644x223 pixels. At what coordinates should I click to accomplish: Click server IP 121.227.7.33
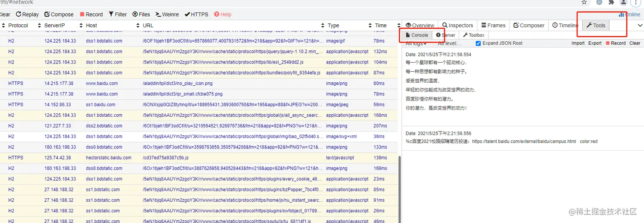pyautogui.click(x=57, y=126)
